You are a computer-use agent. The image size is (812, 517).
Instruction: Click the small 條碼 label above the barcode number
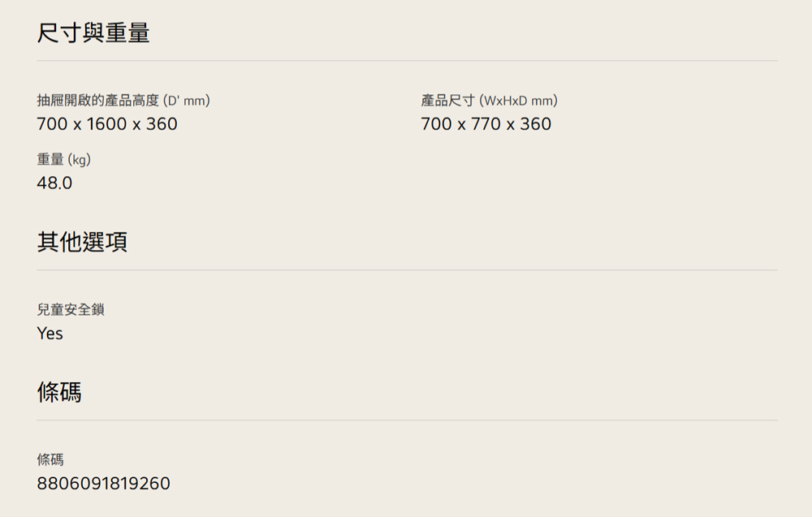[x=50, y=459]
